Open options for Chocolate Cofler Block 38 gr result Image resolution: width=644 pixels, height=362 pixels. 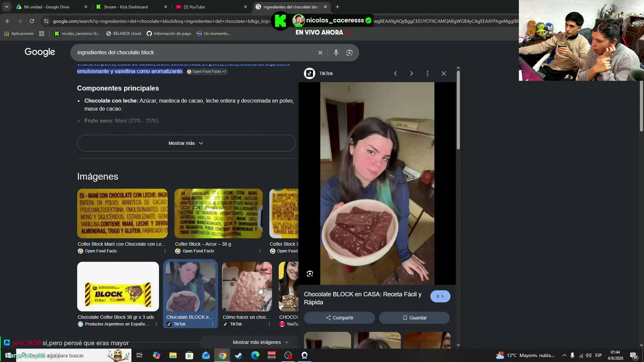coord(156,324)
